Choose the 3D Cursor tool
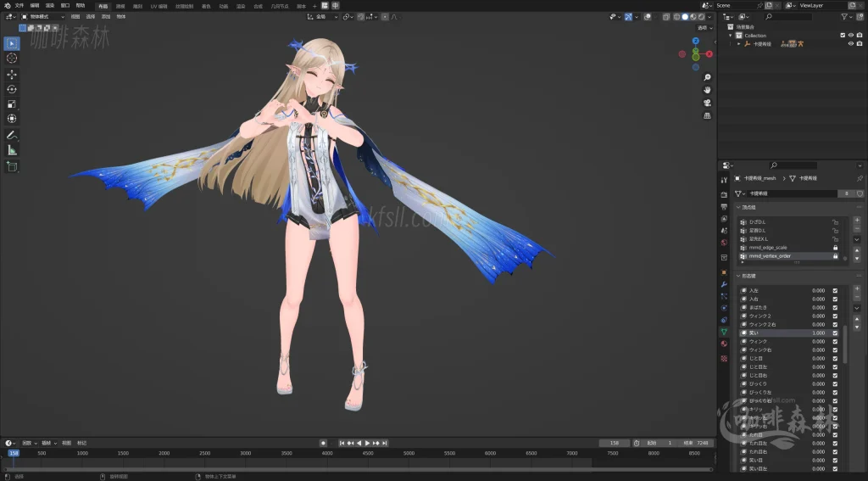The image size is (868, 481). [12, 59]
